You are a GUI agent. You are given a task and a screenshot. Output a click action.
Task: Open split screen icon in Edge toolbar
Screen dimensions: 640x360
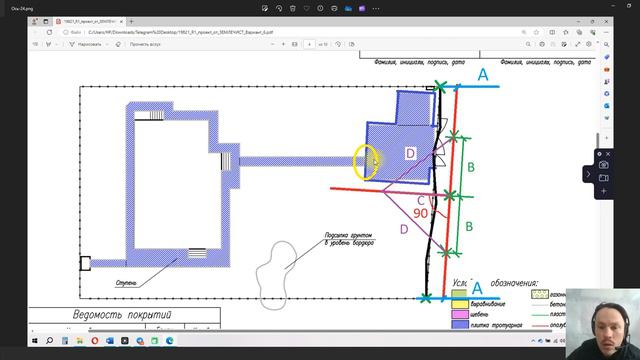(552, 32)
